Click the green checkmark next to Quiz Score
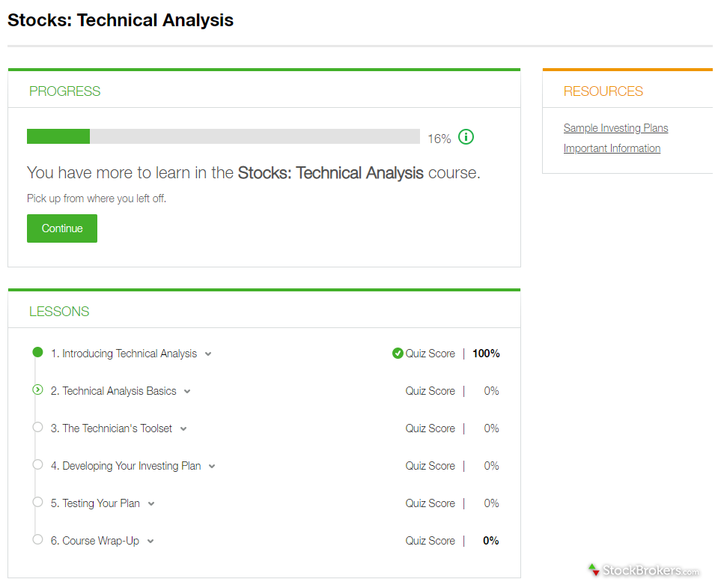The image size is (718, 588). point(398,354)
